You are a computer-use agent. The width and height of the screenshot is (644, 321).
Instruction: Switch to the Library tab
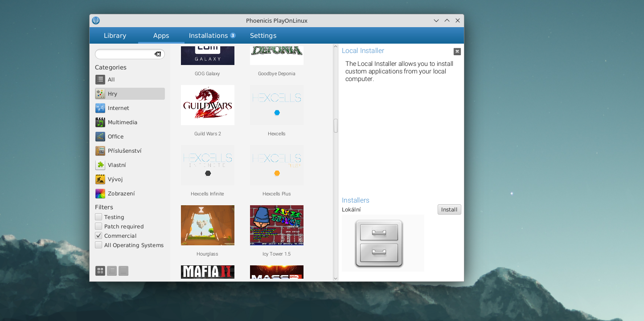[115, 36]
